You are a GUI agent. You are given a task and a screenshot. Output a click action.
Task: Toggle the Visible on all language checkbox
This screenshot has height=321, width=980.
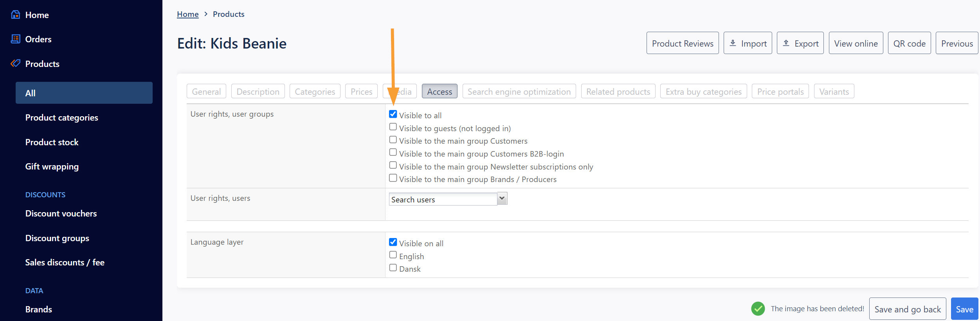393,242
